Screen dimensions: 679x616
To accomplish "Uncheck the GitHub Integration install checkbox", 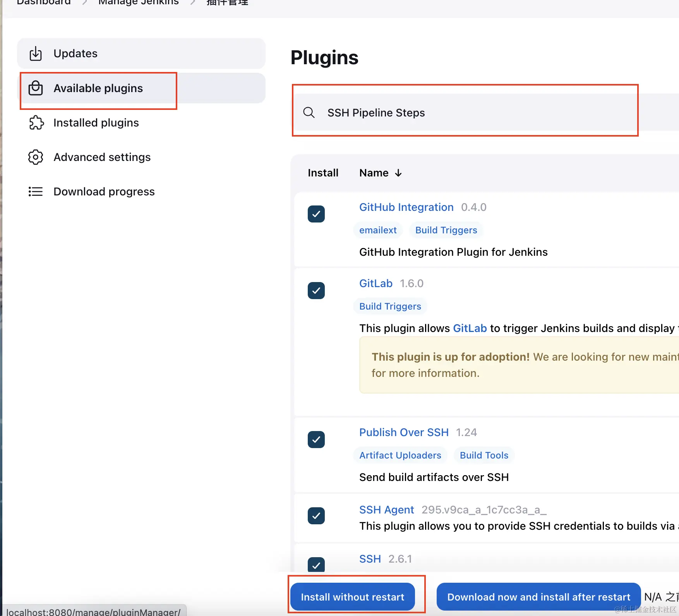I will [x=316, y=214].
